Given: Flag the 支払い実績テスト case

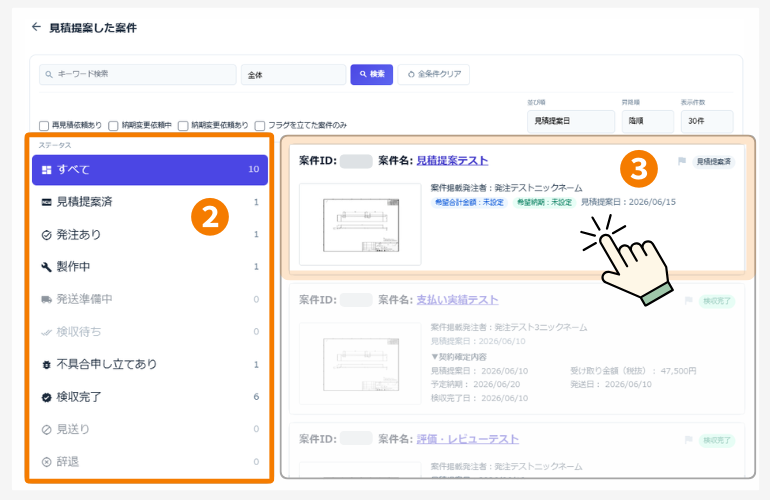Looking at the screenshot, I should pyautogui.click(x=688, y=301).
